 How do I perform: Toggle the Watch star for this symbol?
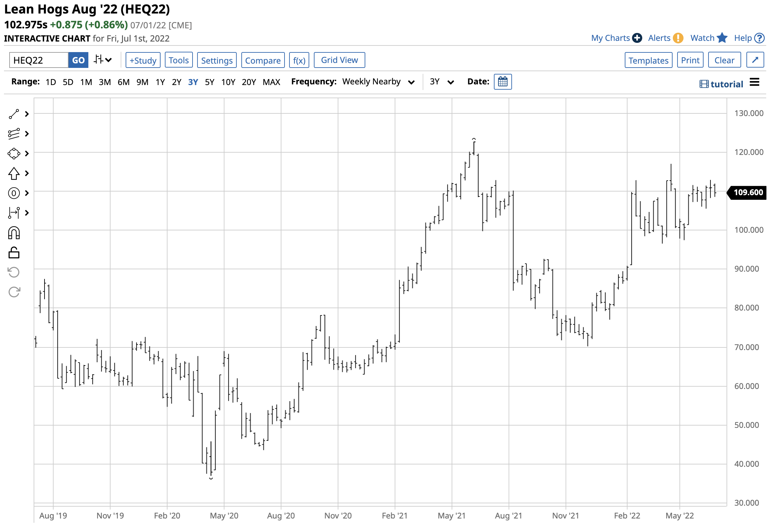pyautogui.click(x=722, y=38)
